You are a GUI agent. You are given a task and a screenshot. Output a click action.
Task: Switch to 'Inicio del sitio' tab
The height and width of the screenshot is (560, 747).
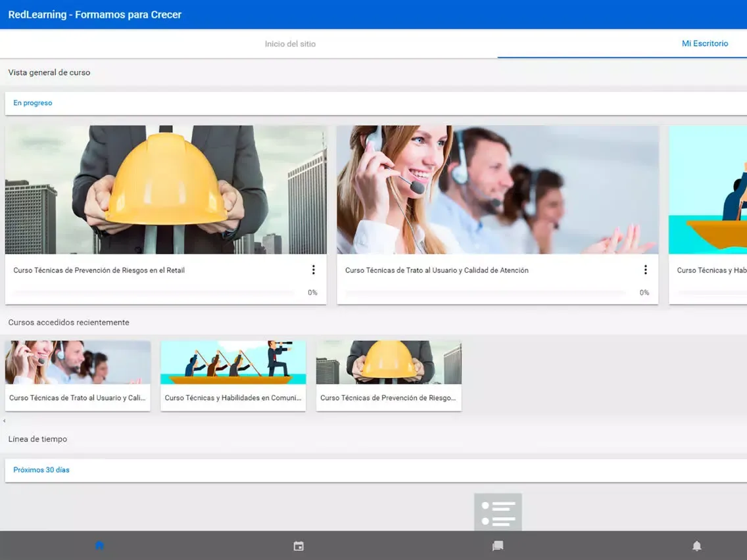(x=290, y=44)
